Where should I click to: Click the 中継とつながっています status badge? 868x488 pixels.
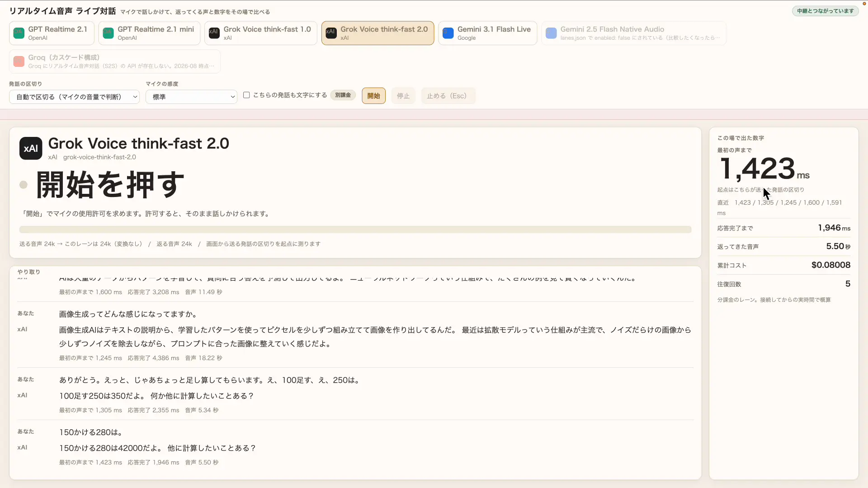825,11
